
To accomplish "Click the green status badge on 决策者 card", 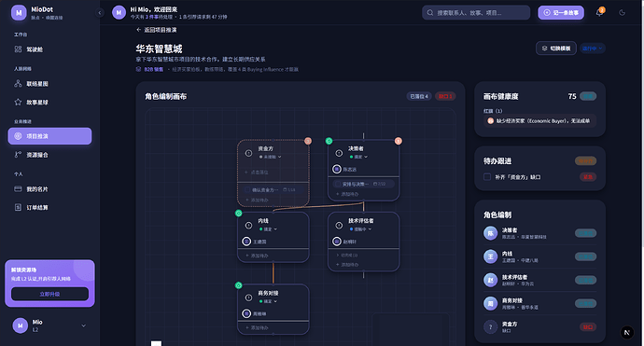I will click(x=329, y=141).
